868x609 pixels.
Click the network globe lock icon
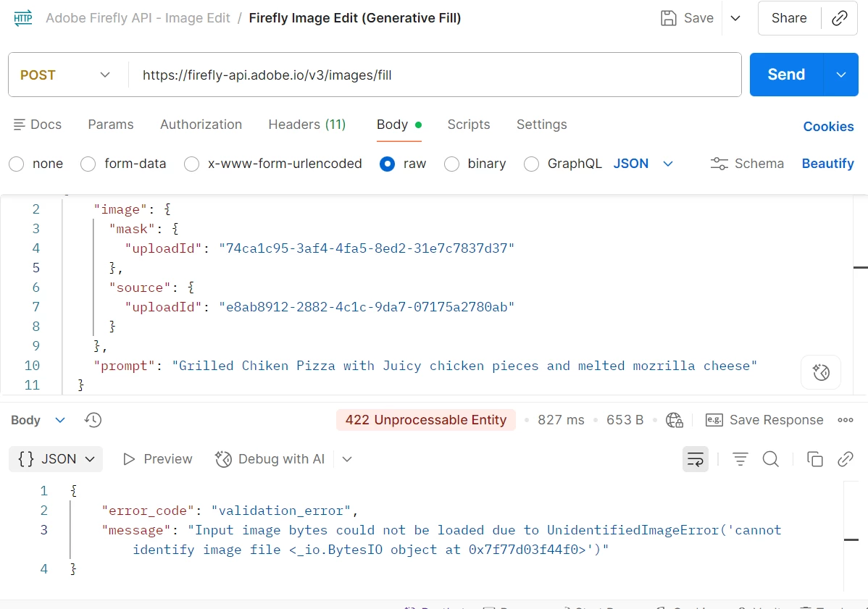click(675, 420)
